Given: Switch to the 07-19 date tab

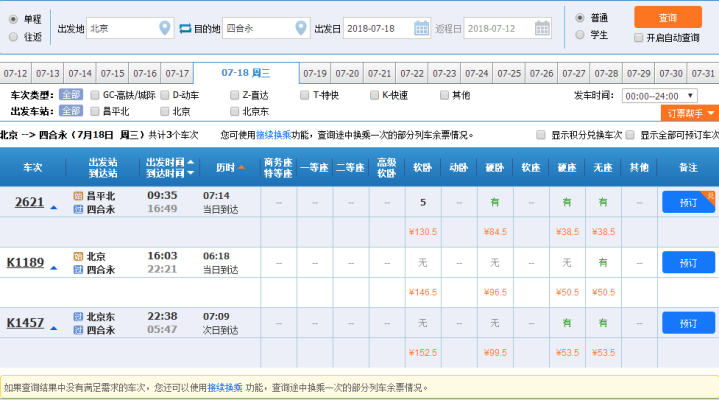Looking at the screenshot, I should pyautogui.click(x=315, y=74).
